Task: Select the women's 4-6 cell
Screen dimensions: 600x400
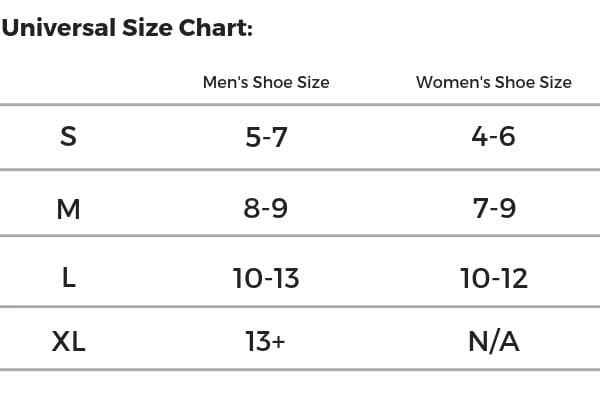Action: tap(493, 137)
